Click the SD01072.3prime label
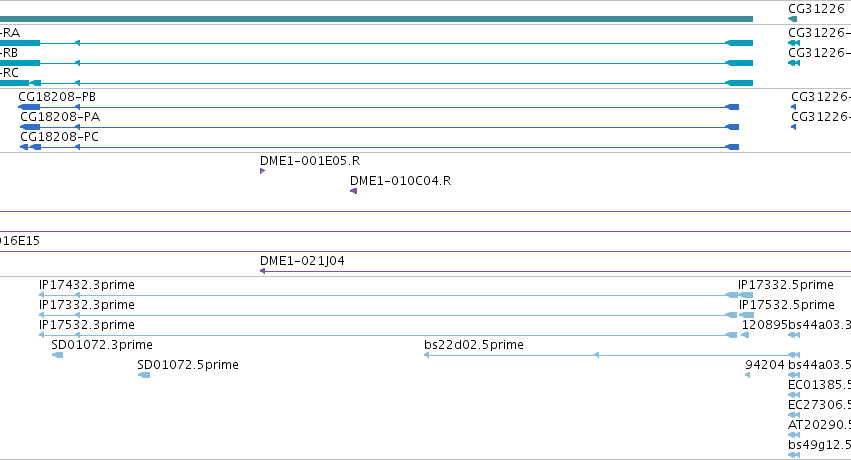Screen dimensions: 851x460 102,345
